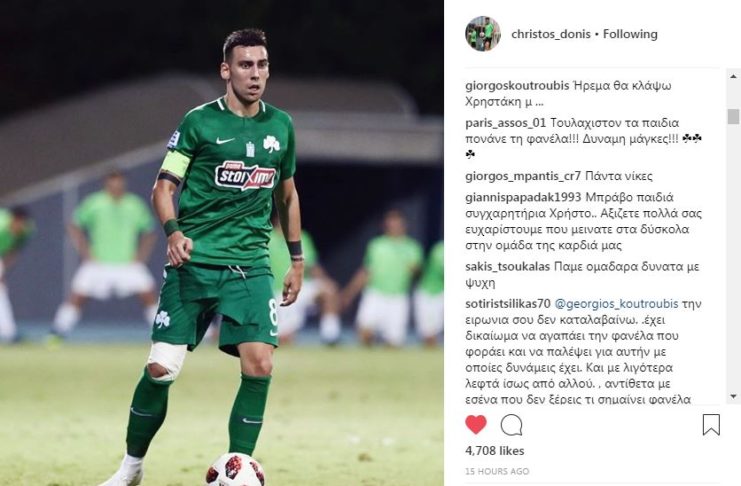
Task: Open christos_donis profile avatar
Action: pyautogui.click(x=483, y=34)
